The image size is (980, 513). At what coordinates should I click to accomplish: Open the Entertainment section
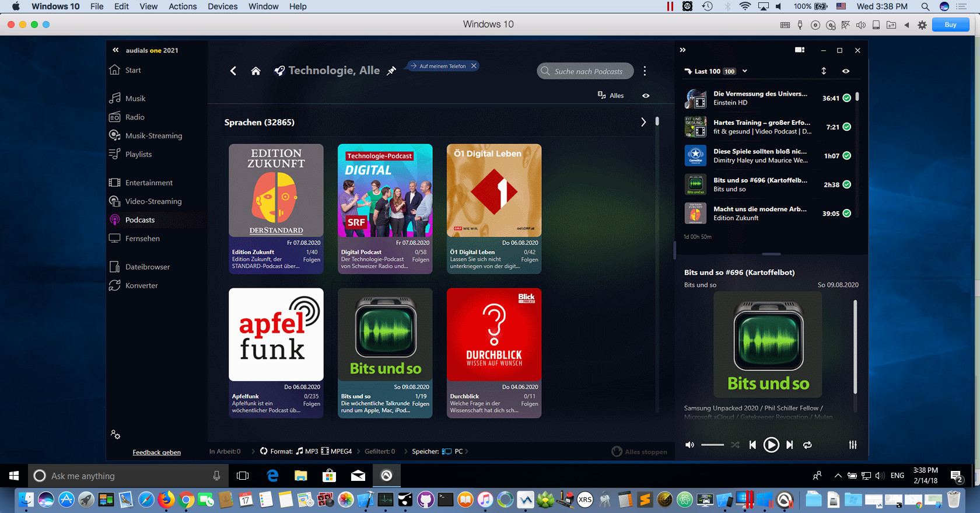(x=148, y=183)
